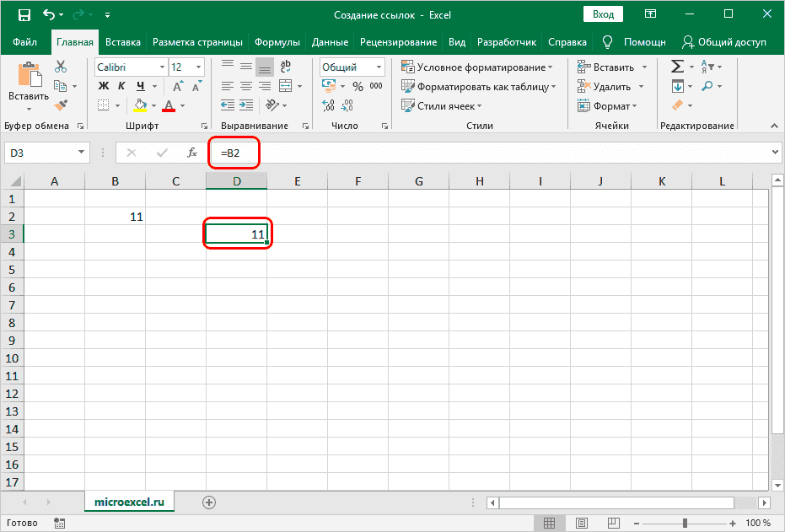Select the Format Painter brush icon
The image size is (785, 532).
pyautogui.click(x=61, y=105)
